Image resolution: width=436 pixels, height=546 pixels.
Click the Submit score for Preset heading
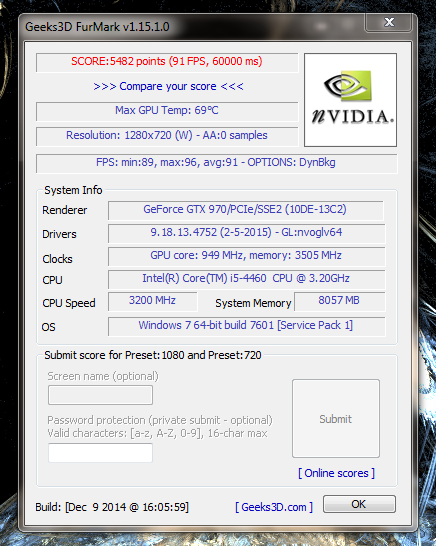tap(153, 355)
